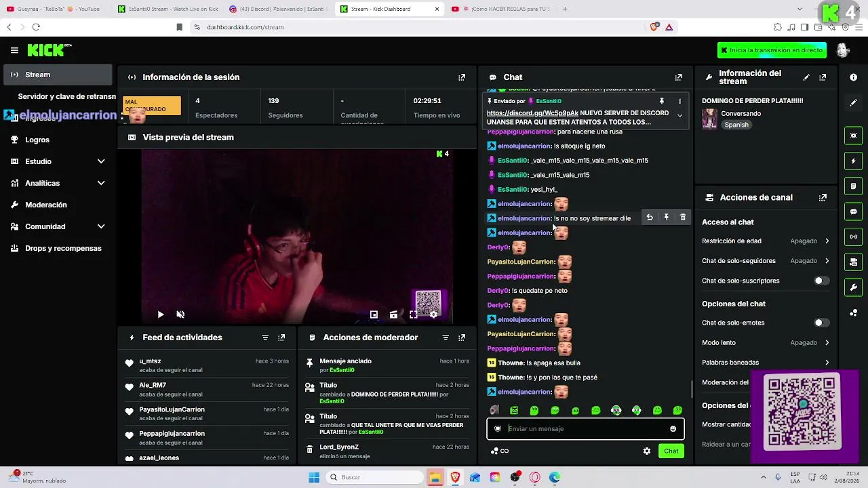This screenshot has width=868, height=488.
Task: Unpin the pinned Discord message
Action: tap(662, 101)
